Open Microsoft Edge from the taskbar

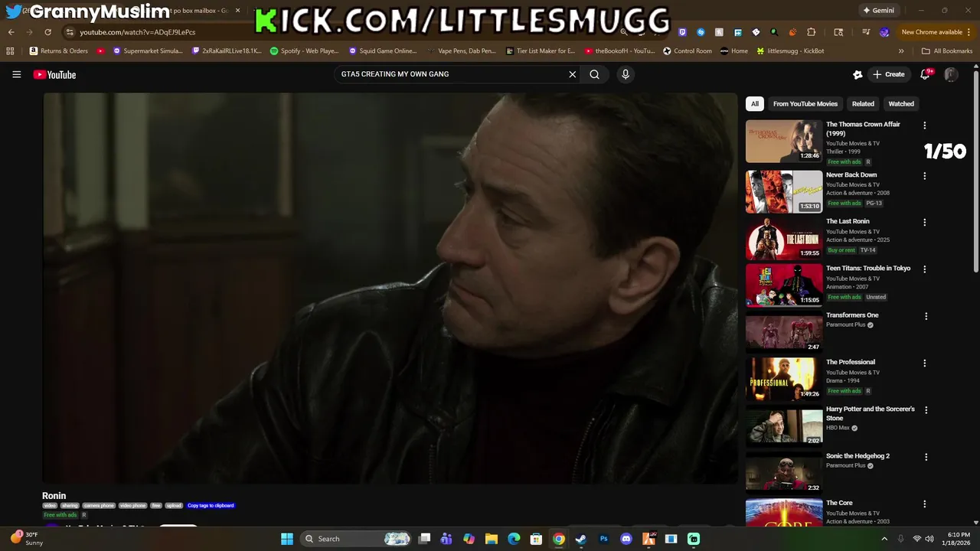tap(514, 539)
